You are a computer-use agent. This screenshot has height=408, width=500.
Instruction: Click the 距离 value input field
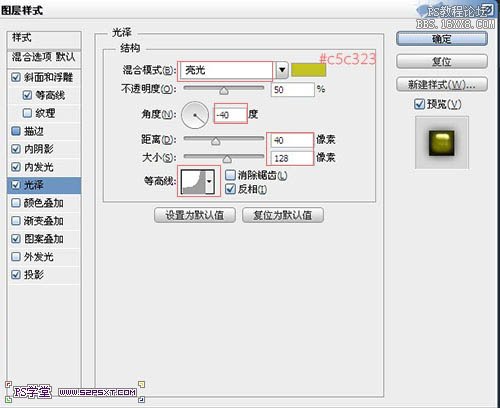[290, 140]
